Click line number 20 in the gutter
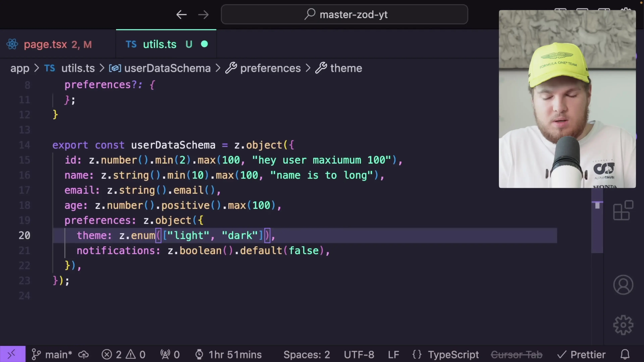644x362 pixels. click(x=24, y=235)
